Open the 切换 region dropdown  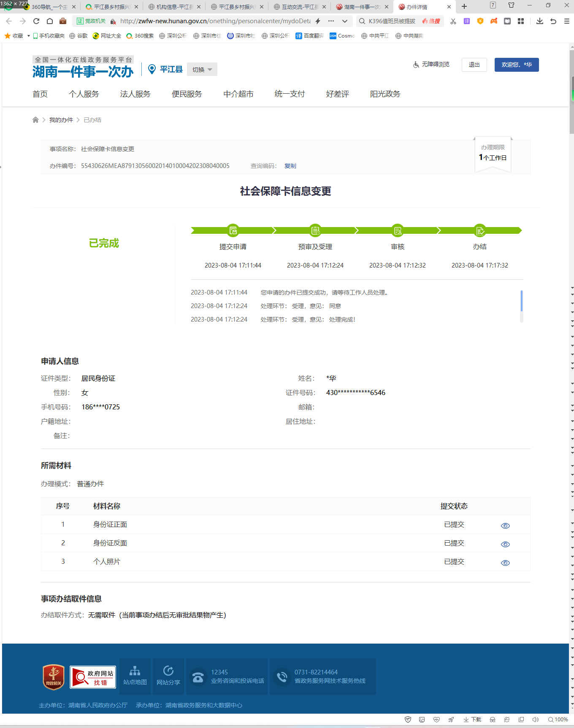coord(202,70)
